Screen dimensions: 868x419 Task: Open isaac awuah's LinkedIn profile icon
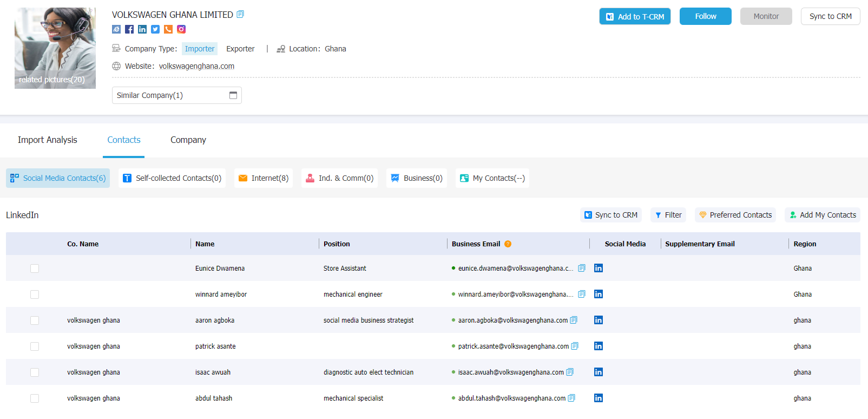click(x=599, y=372)
